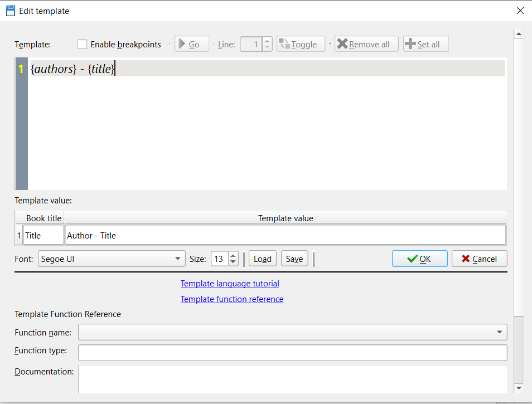Click the Cancel button
The height and width of the screenshot is (404, 532).
click(x=480, y=259)
